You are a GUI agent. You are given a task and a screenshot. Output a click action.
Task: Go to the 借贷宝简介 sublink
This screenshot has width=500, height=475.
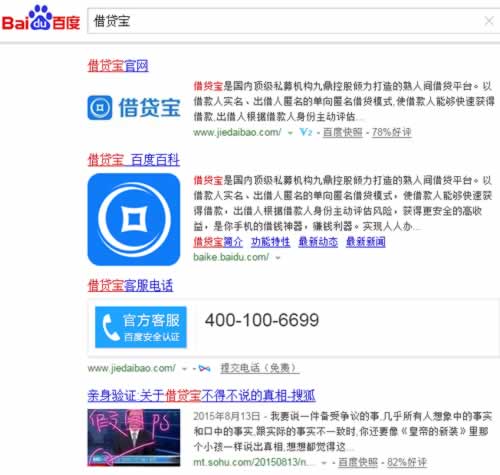point(218,242)
